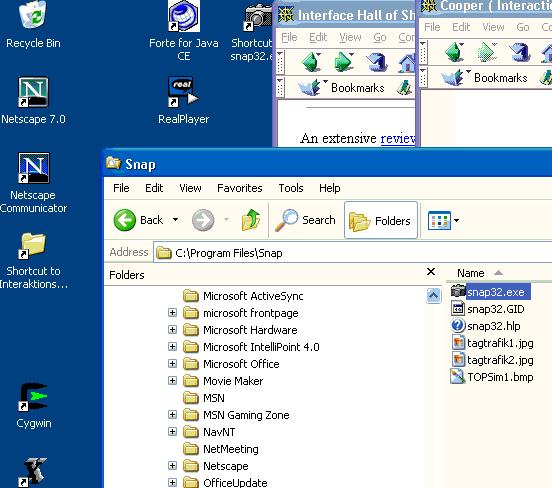Click Reload icon in Cooper browser window
The width and height of the screenshot is (552, 488).
520,52
